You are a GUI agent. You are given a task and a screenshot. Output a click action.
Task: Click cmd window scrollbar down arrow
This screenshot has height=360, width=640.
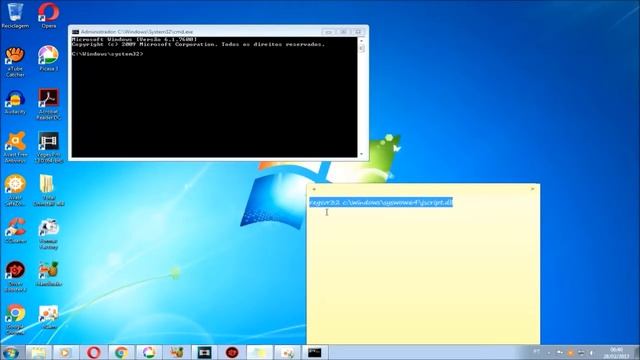(x=361, y=154)
